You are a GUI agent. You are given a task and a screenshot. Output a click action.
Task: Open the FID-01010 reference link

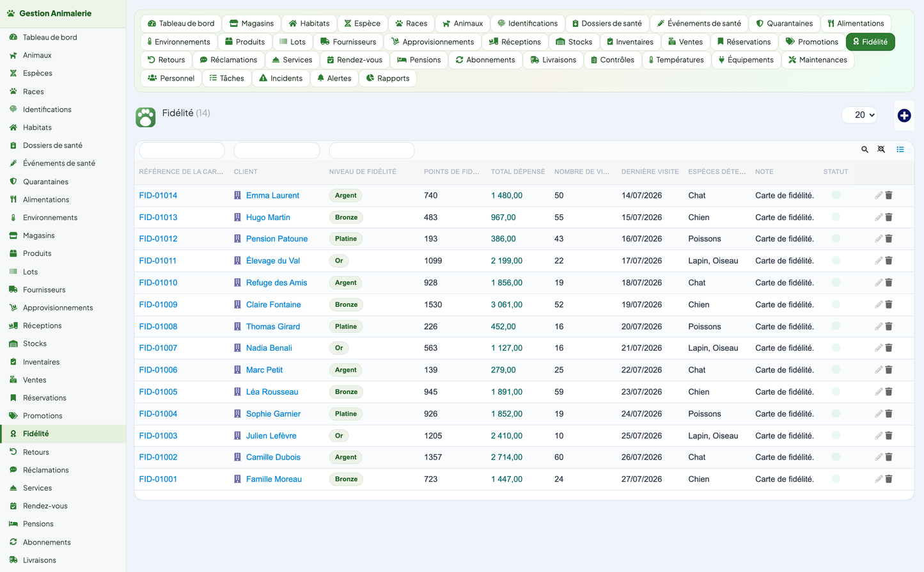pyautogui.click(x=158, y=283)
